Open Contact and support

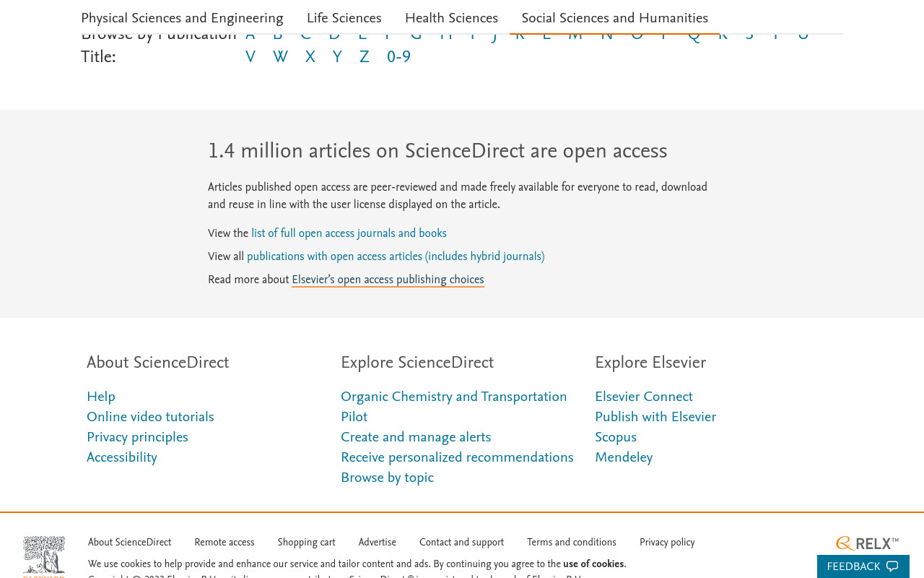pos(461,542)
